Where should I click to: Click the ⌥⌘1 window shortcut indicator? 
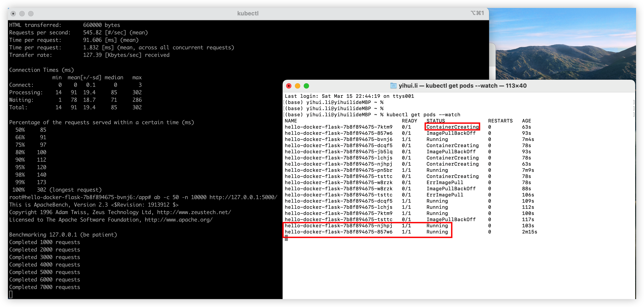click(x=477, y=13)
